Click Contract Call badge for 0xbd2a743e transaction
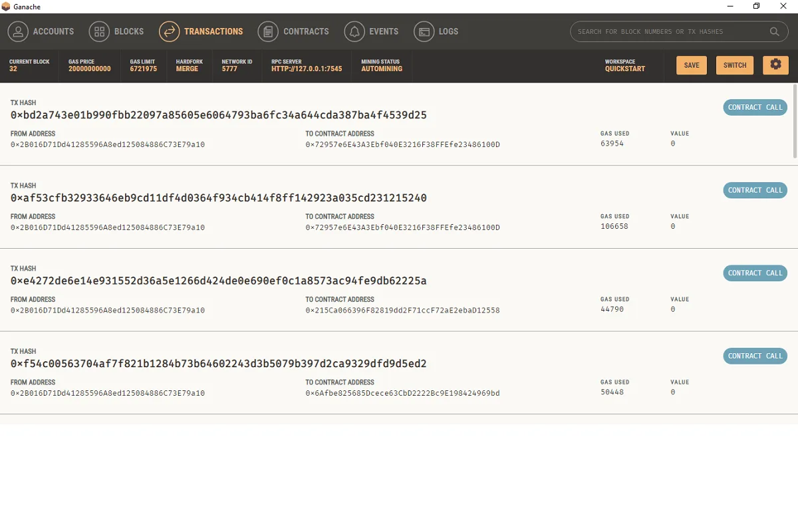798x532 pixels. (755, 107)
